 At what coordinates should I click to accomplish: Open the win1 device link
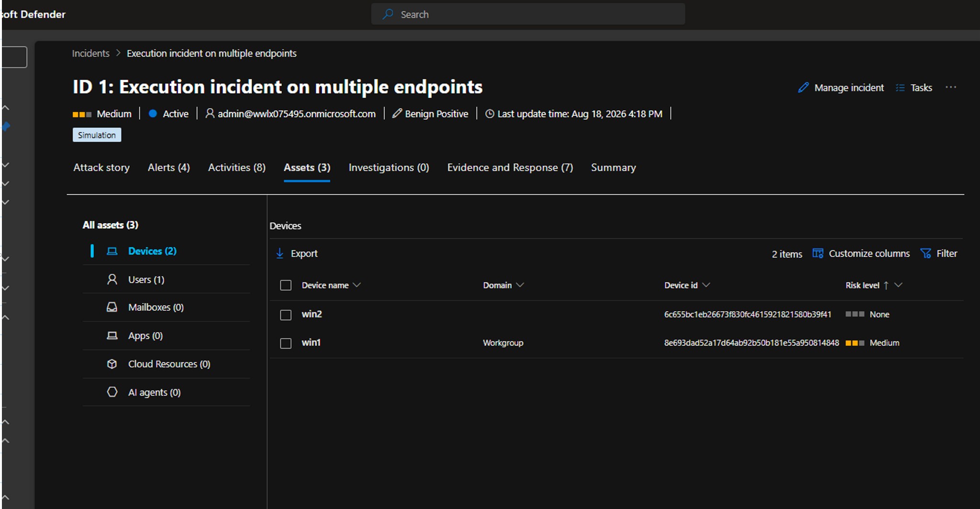[x=311, y=342]
